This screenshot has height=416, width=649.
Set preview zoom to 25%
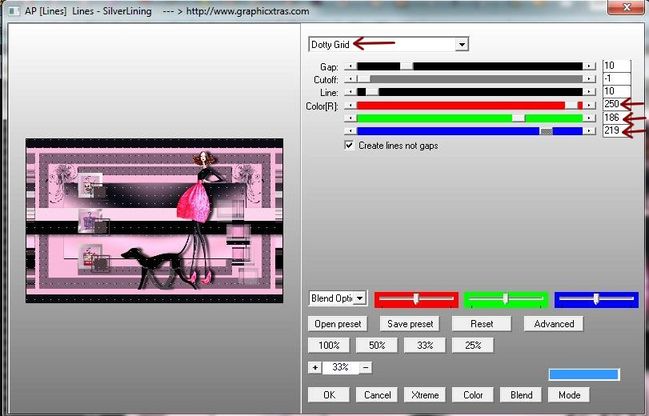coord(473,345)
